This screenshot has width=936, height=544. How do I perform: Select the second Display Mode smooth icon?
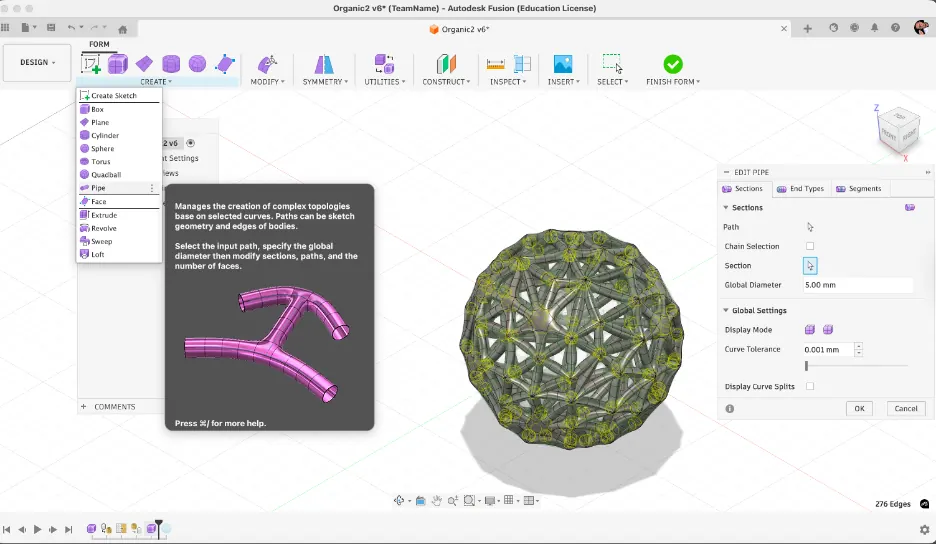[x=828, y=330]
